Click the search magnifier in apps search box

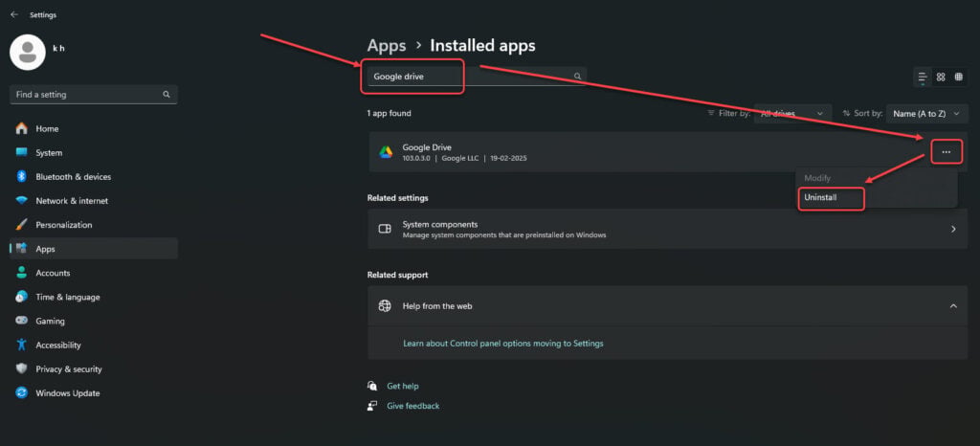pos(577,77)
